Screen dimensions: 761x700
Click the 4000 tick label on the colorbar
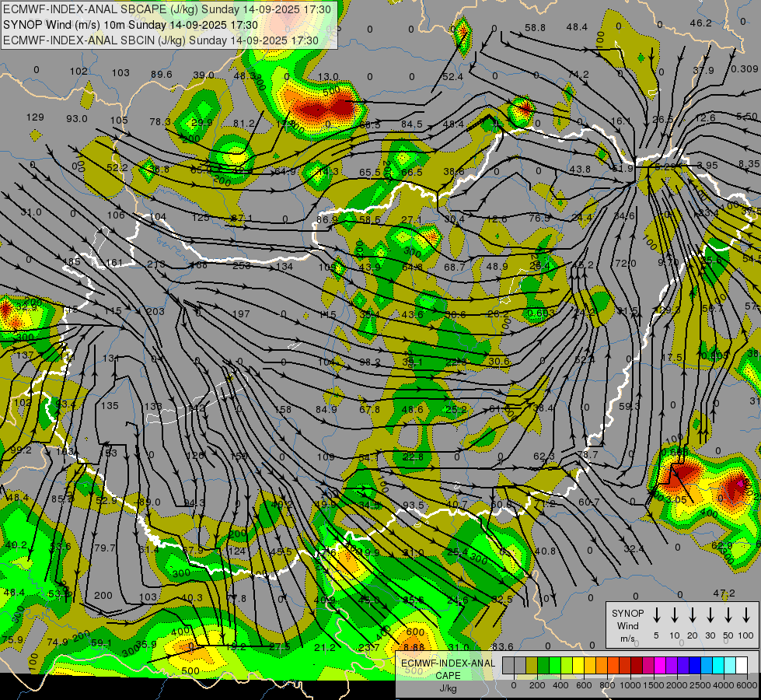(x=724, y=685)
